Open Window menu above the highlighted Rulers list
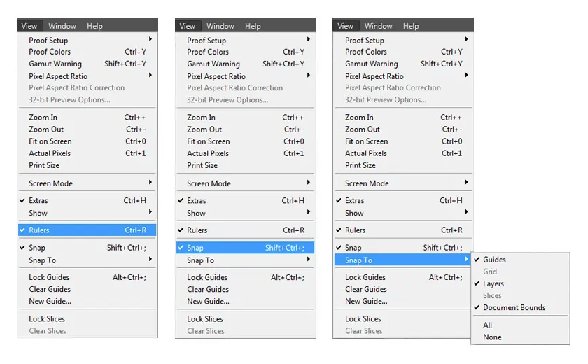Viewport: 588px width, 364px height. click(x=62, y=26)
